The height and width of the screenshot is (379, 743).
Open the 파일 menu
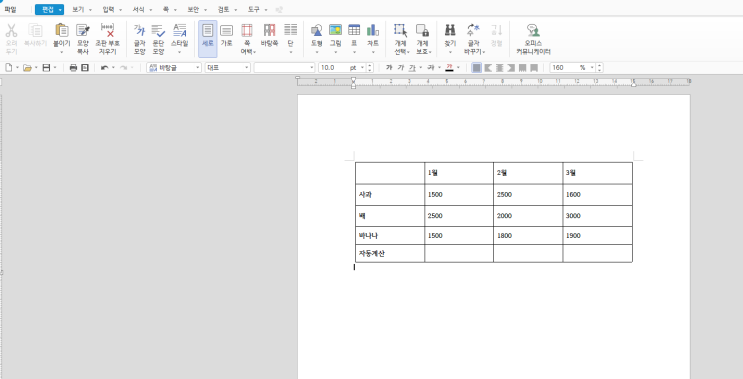point(10,9)
